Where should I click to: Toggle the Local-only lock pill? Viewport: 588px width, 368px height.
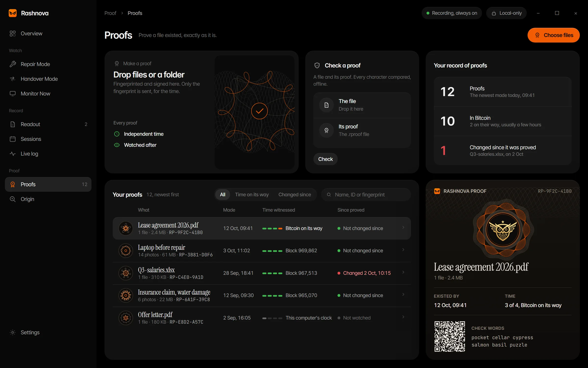506,13
